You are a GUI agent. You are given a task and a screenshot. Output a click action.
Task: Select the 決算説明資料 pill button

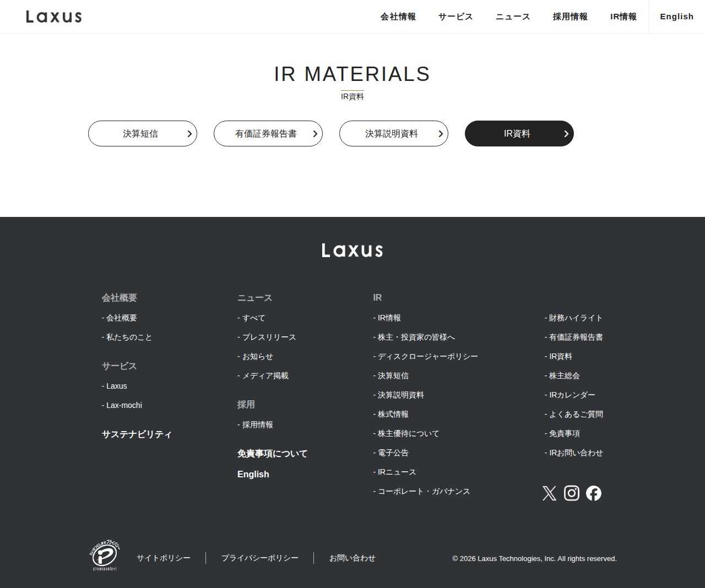click(394, 134)
